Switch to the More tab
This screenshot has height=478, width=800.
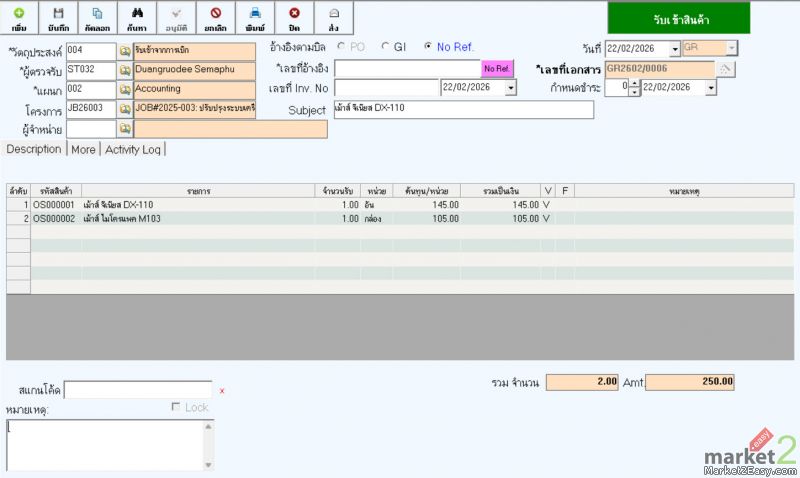83,149
